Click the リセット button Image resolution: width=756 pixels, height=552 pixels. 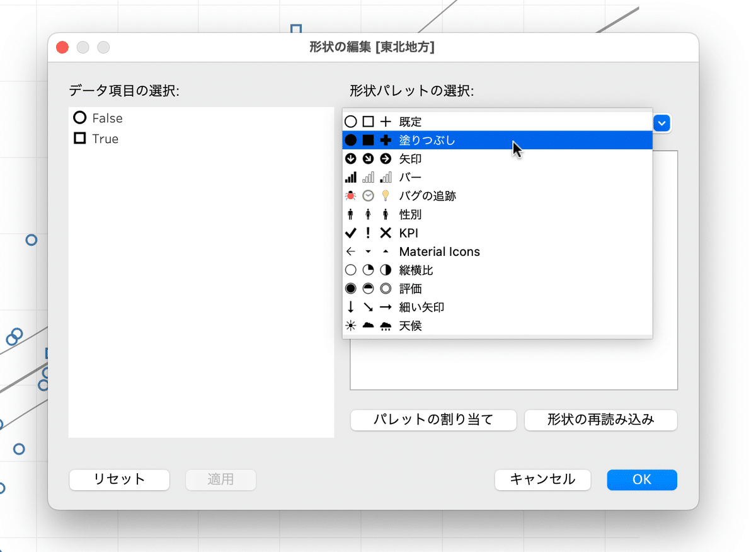coord(120,480)
